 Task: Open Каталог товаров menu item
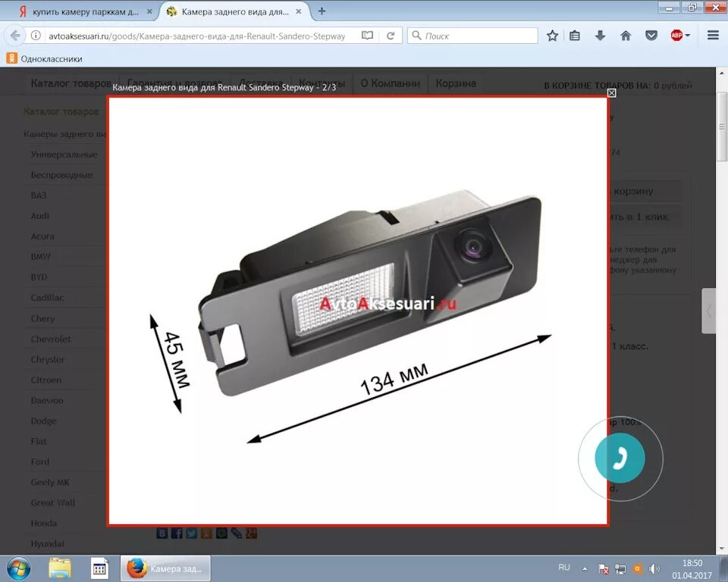71,83
